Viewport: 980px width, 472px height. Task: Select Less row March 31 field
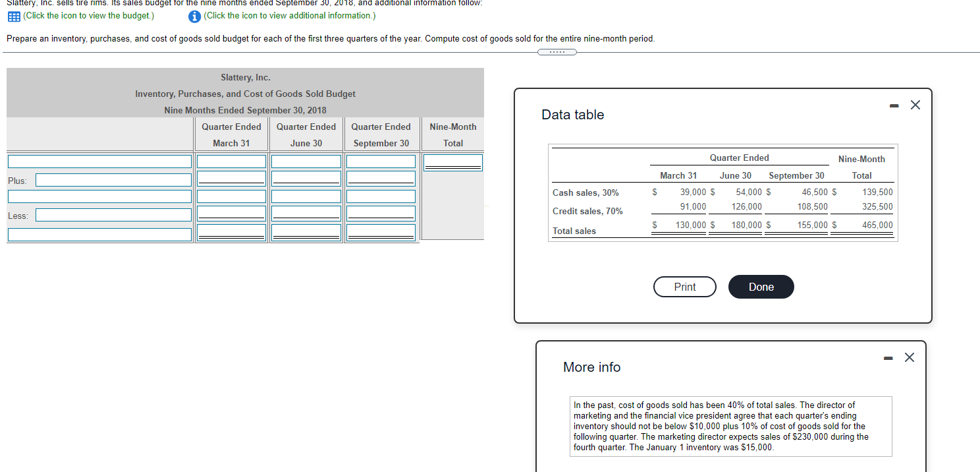(x=231, y=213)
